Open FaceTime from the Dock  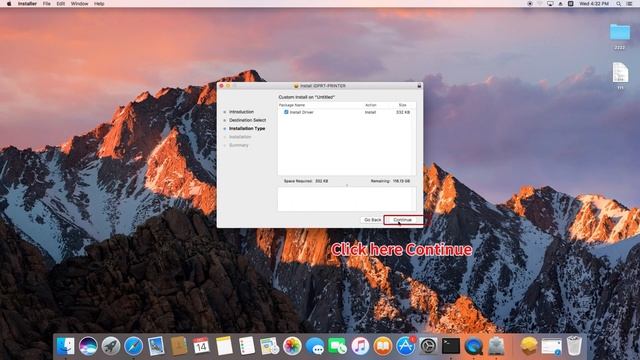(x=338, y=346)
